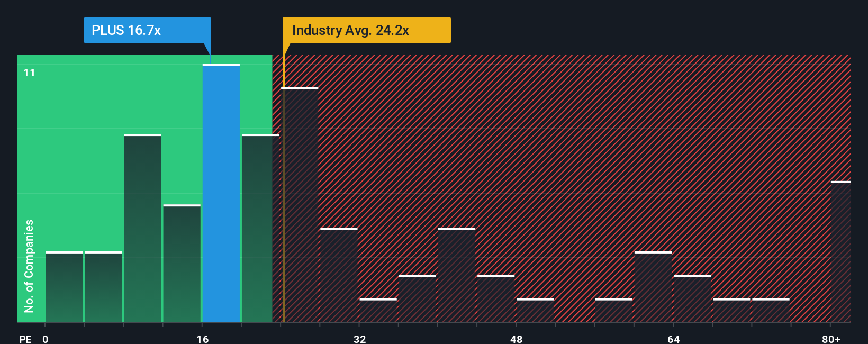
Task: Click the PE axis label
Action: [x=25, y=339]
